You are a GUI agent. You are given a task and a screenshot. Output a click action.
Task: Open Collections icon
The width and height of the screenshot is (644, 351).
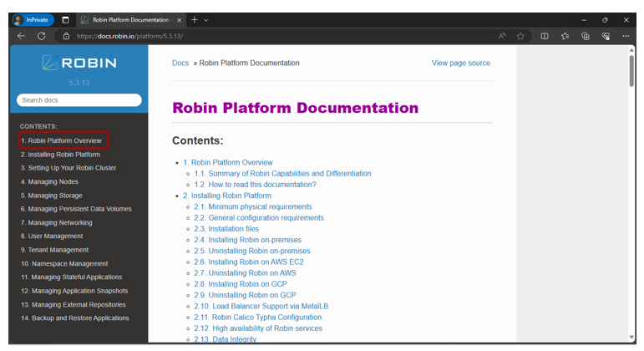tap(586, 36)
